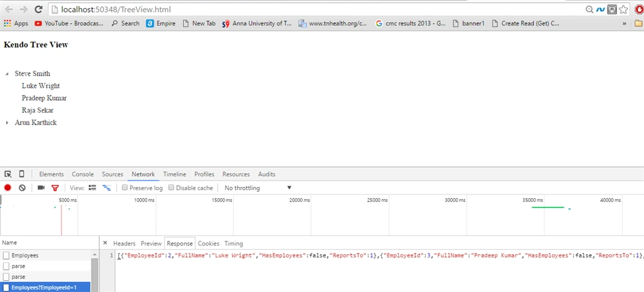Image resolution: width=644 pixels, height=292 pixels.
Task: Tick the checkbox next to the Employees request
Action: click(6, 255)
